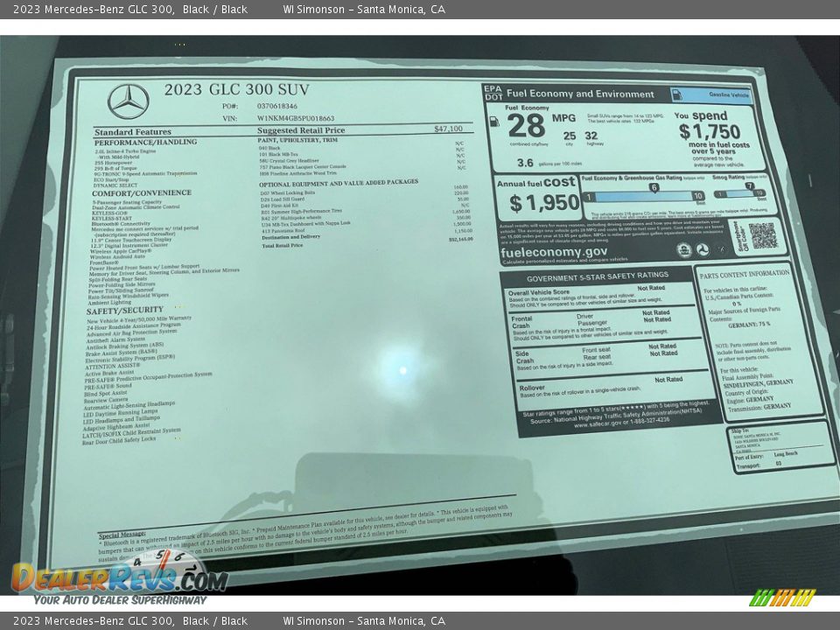Click the EPA DOT label mark
Screen dimensions: 840x630
tap(493, 93)
